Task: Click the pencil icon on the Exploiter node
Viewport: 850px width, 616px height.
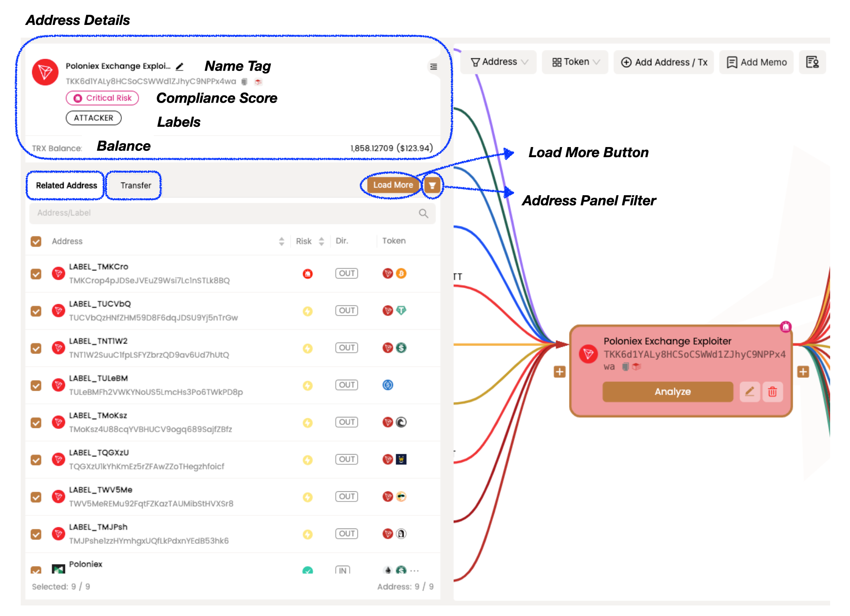Action: [x=749, y=392]
